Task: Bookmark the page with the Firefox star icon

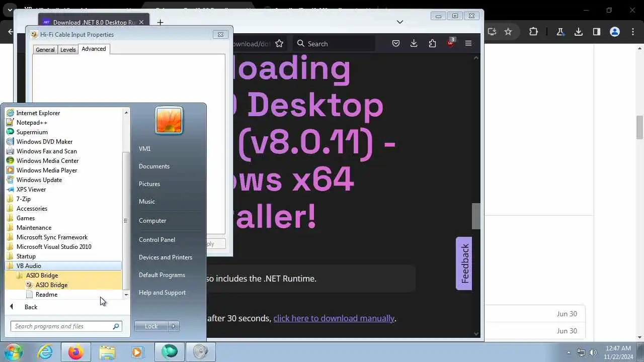Action: pos(279,44)
